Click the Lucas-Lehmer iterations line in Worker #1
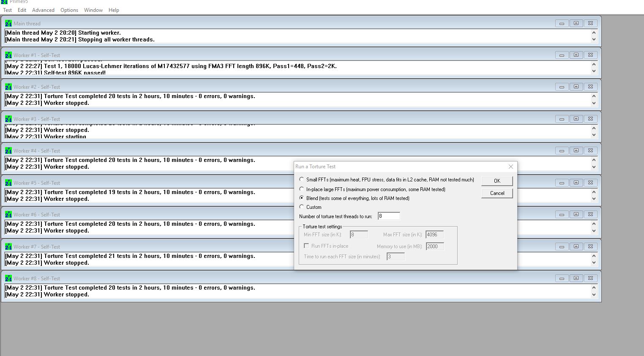Screen dimensions: 644x356 tap(171, 66)
